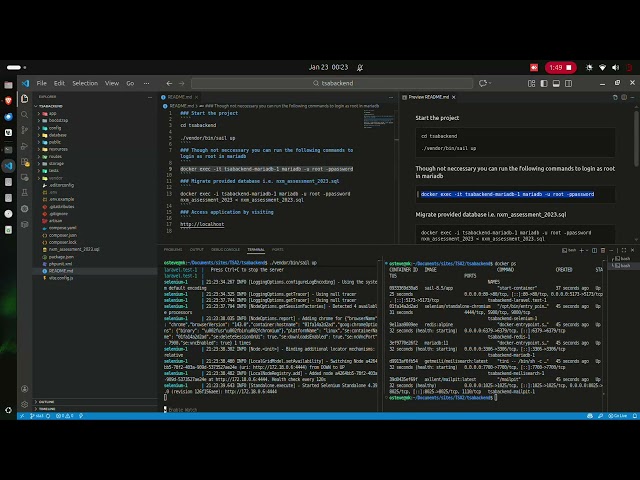The height and width of the screenshot is (480, 640).
Task: Open the Source Control view
Action: [24, 130]
